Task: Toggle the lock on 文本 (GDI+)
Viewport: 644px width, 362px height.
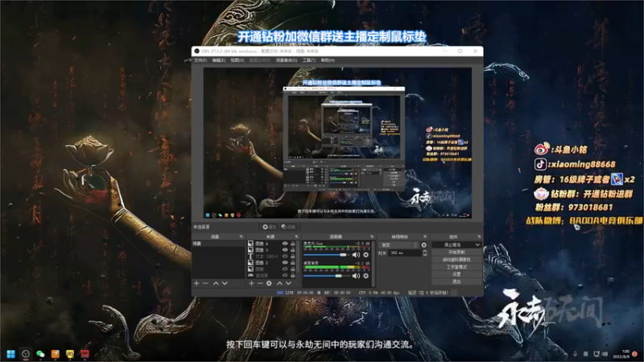Action: coord(293,256)
